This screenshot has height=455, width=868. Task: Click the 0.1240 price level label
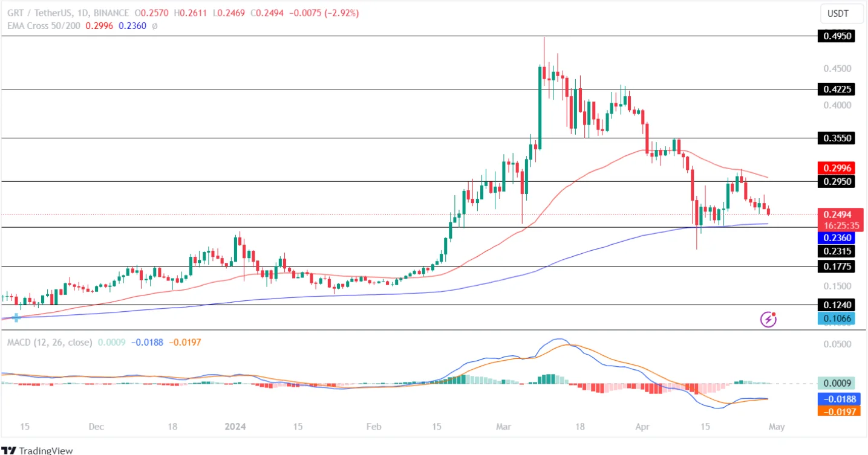click(837, 305)
